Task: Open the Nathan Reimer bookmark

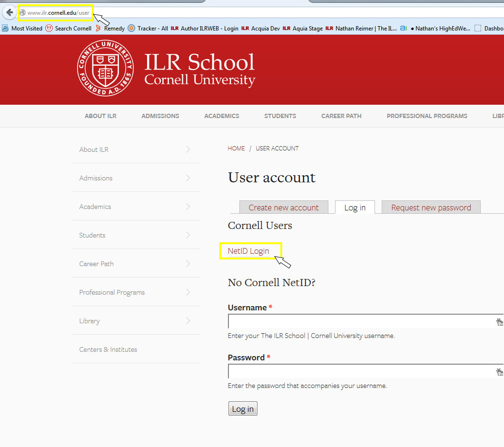Action: [x=361, y=28]
